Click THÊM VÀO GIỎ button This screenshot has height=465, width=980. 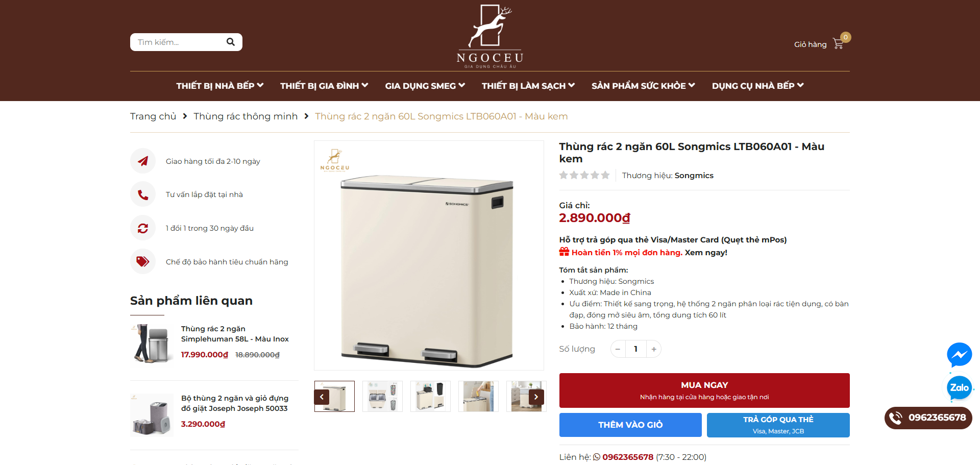tap(630, 425)
